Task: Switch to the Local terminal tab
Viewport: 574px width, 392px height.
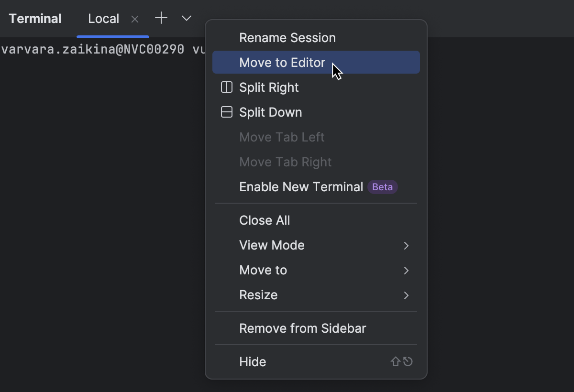Action: (103, 18)
